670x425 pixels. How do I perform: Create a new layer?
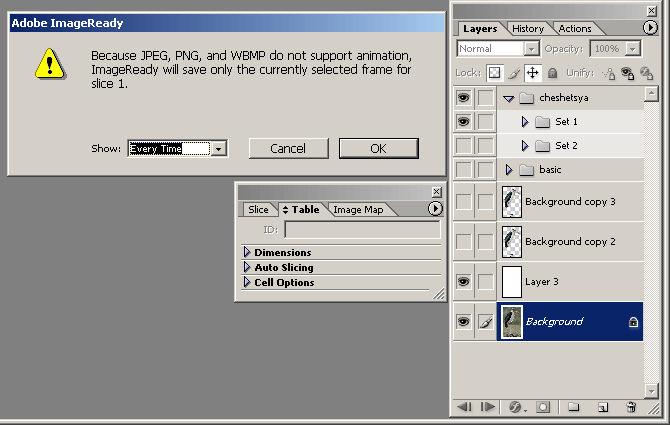click(603, 407)
